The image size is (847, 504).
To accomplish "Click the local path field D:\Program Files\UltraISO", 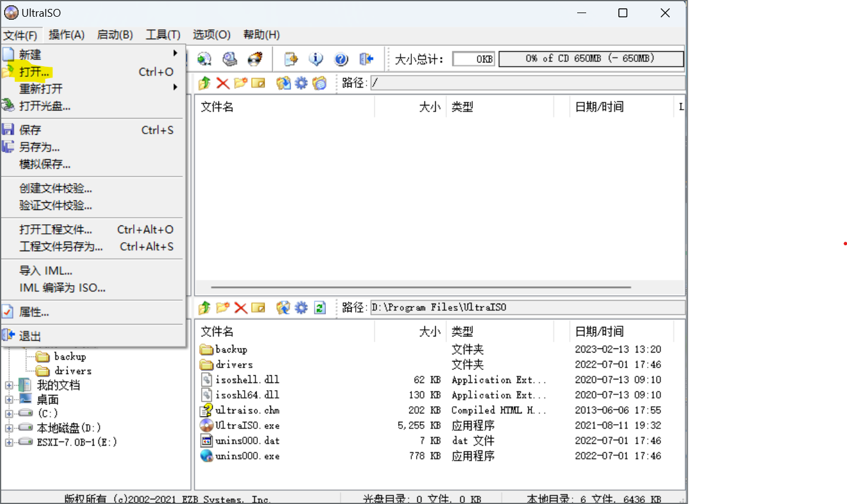I will point(528,307).
